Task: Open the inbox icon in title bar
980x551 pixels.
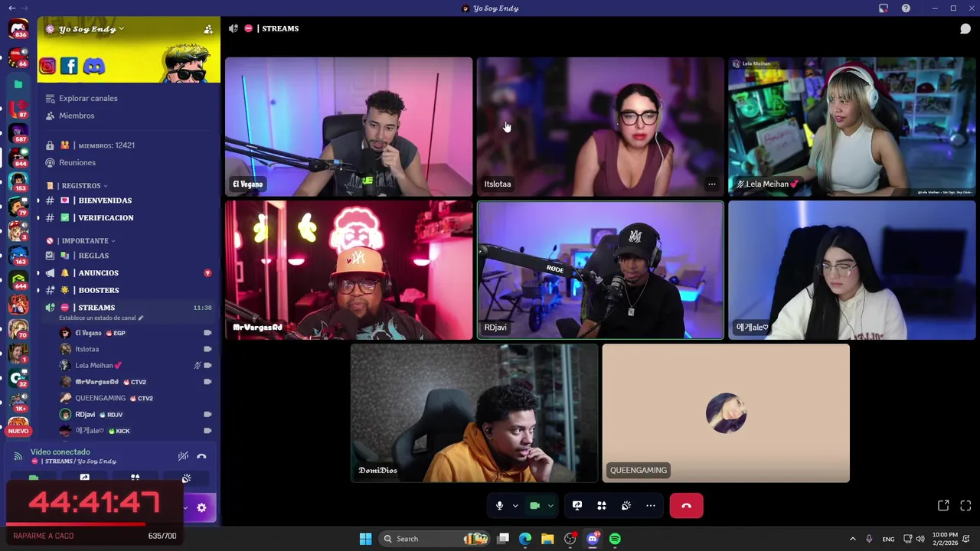Action: [x=884, y=8]
